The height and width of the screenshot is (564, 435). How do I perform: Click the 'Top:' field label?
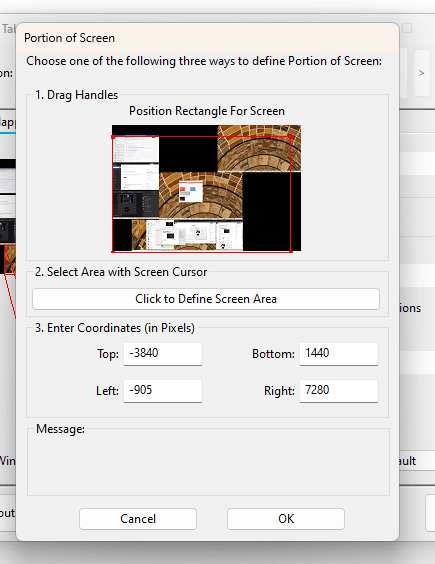pyautogui.click(x=108, y=354)
